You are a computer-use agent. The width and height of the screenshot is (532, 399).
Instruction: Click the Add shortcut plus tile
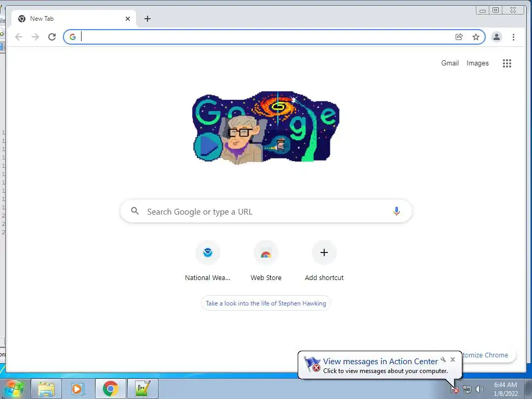pyautogui.click(x=324, y=261)
